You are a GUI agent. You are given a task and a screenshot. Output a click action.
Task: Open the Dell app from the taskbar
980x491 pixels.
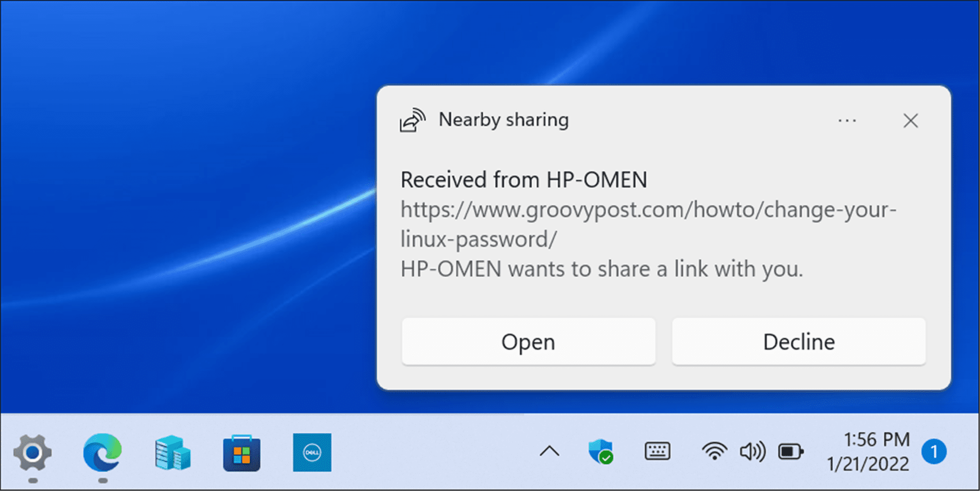312,453
